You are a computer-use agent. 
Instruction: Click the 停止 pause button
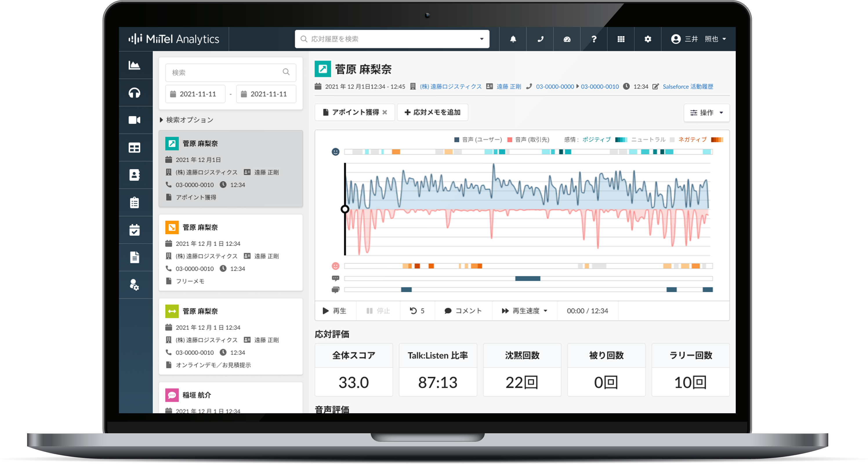(x=378, y=311)
